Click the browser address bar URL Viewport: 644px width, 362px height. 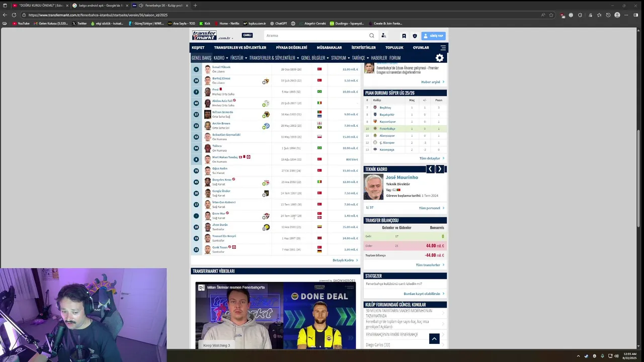(x=98, y=15)
